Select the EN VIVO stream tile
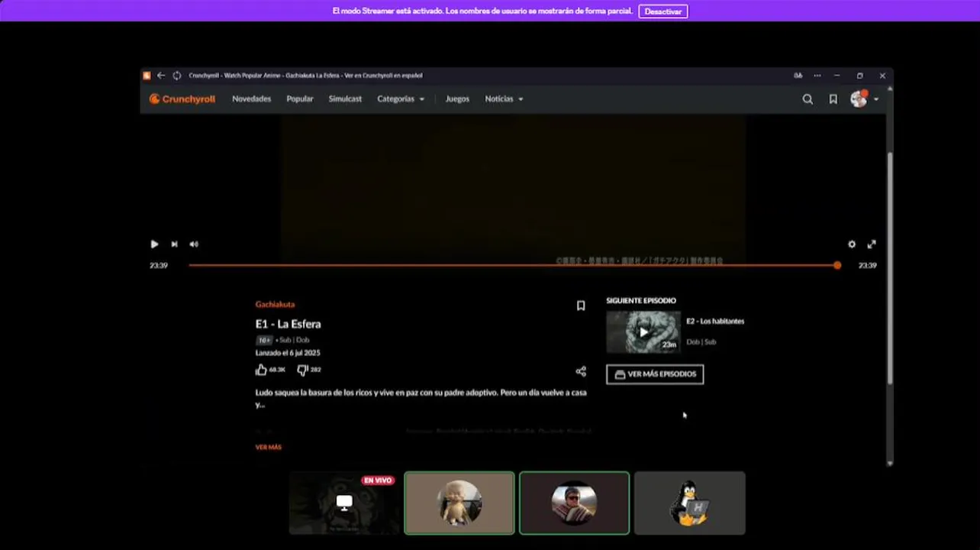This screenshot has width=980, height=550. (x=344, y=503)
